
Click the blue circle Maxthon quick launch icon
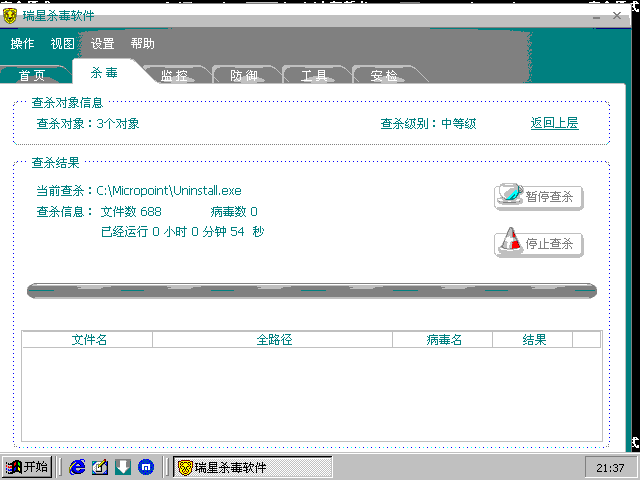point(146,467)
